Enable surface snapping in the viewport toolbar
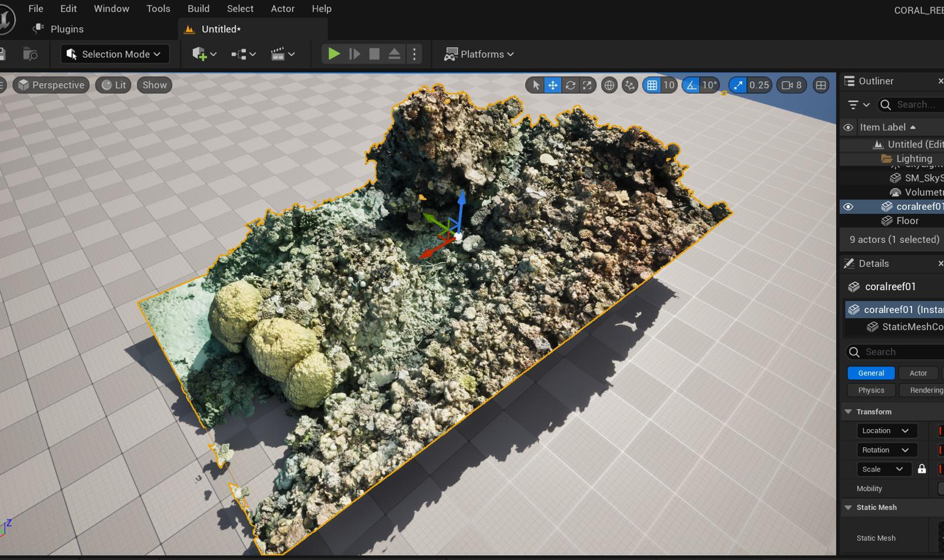Viewport: 944px width, 560px height. click(629, 85)
